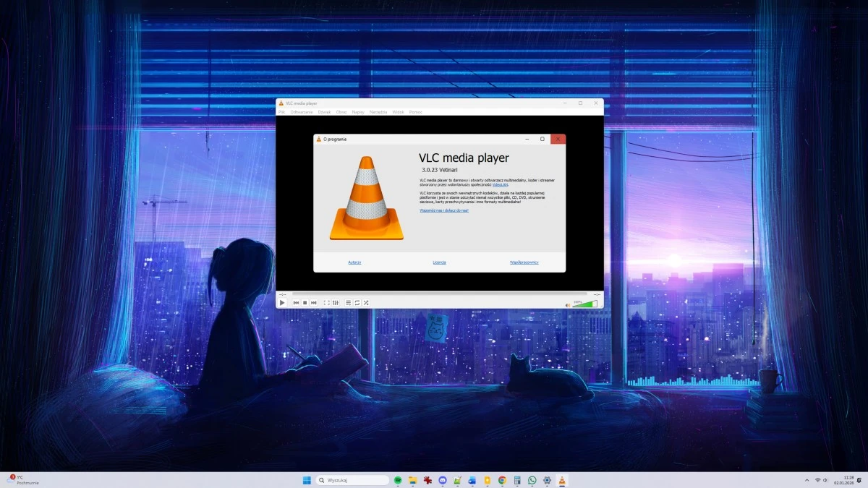Select the Next media icon
868x488 pixels.
pyautogui.click(x=313, y=302)
